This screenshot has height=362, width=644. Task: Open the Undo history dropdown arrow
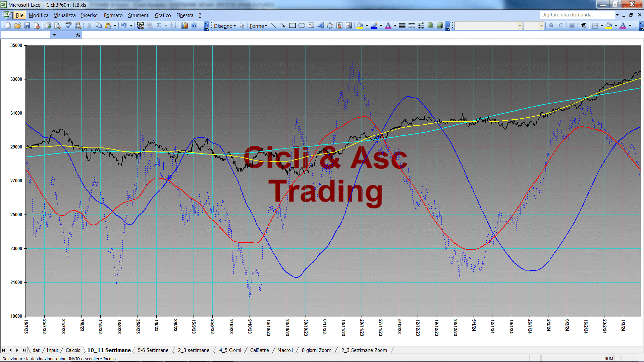pyautogui.click(x=131, y=25)
